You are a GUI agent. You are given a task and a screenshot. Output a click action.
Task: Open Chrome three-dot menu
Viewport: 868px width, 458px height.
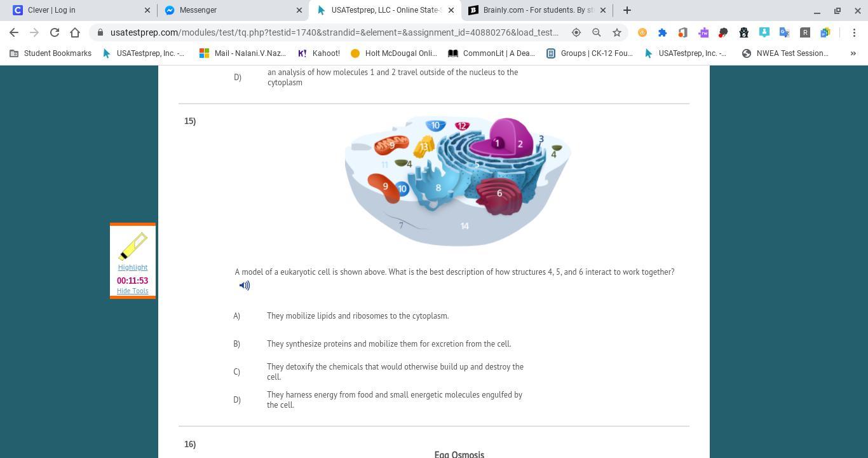[854, 32]
